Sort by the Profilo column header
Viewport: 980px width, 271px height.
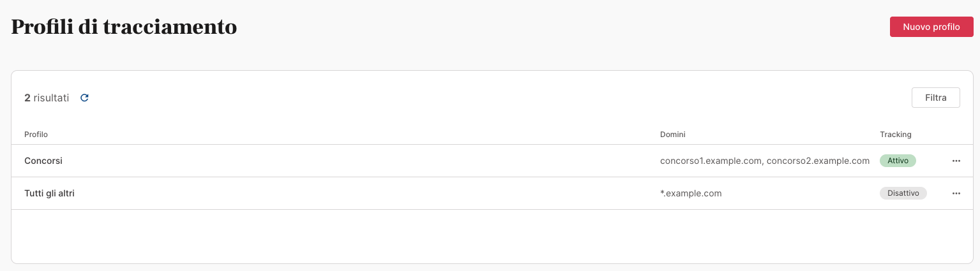(36, 135)
